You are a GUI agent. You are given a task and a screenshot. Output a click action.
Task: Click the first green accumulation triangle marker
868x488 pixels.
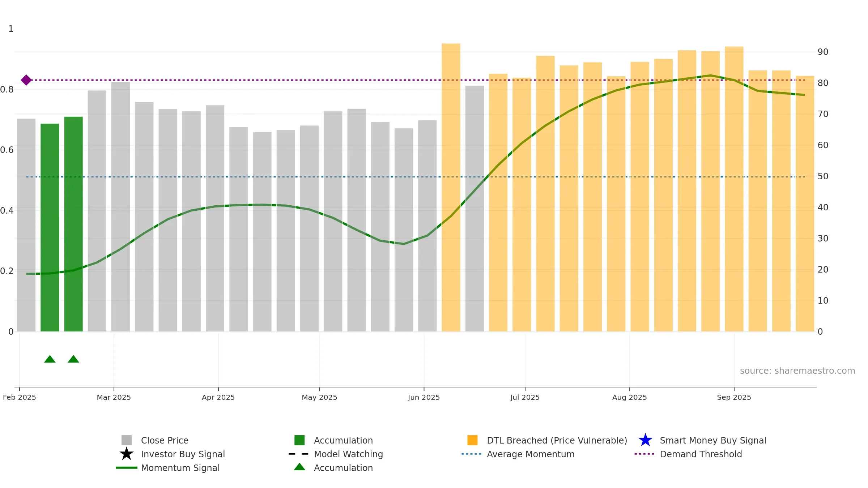[x=50, y=359]
